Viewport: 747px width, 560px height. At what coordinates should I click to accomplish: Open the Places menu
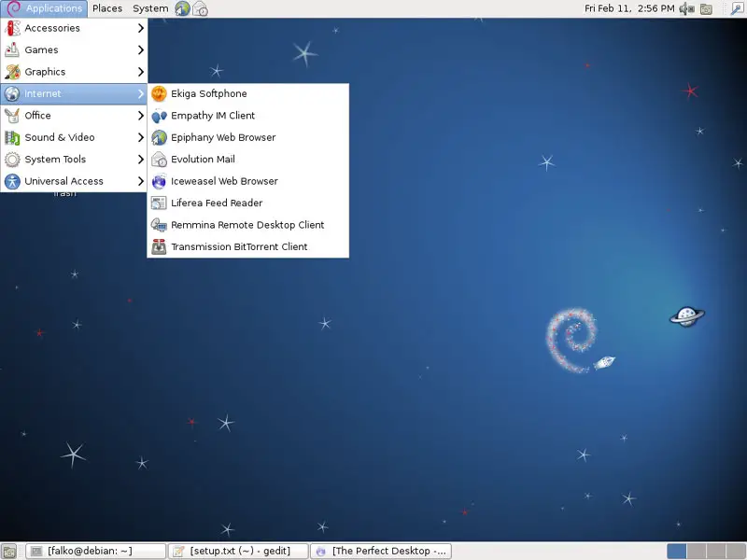(x=107, y=8)
